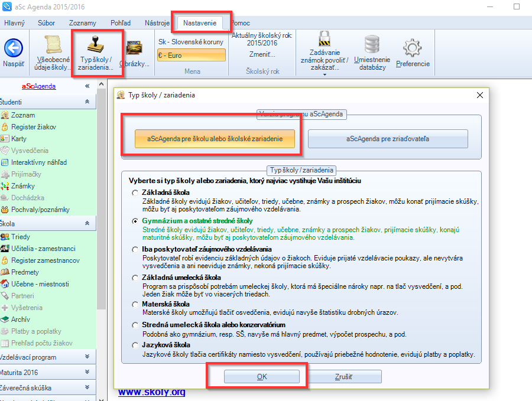Image resolution: width=532 pixels, height=401 pixels.
Task: Click the Zadávanie známok padlock icon
Action: tap(325, 38)
